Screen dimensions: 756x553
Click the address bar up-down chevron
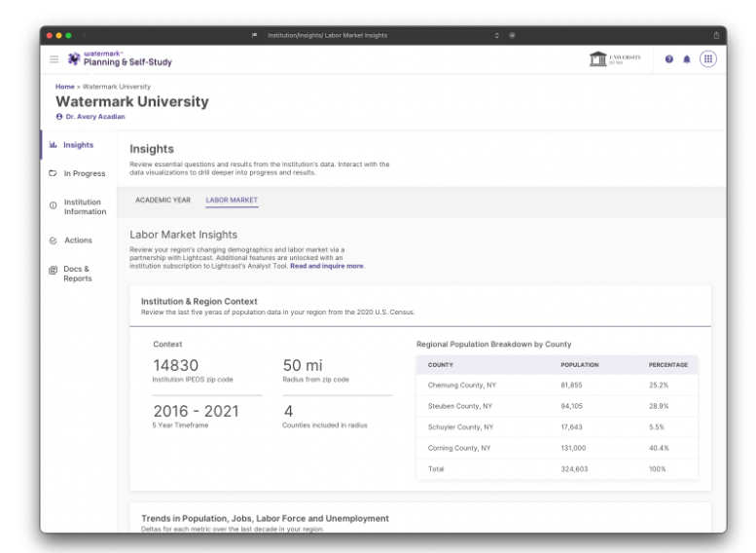(496, 35)
